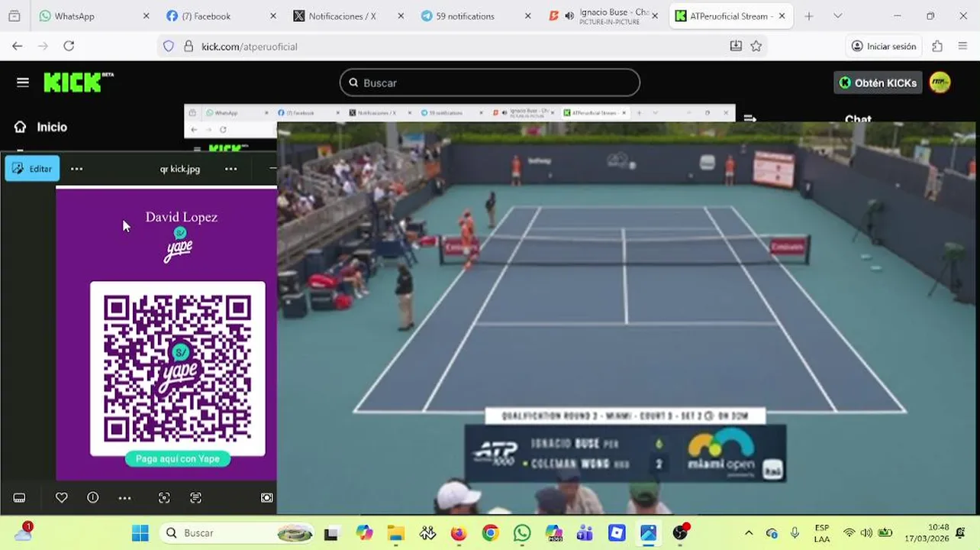The image size is (980, 550).
Task: Click Editar in photo viewer
Action: pos(32,169)
